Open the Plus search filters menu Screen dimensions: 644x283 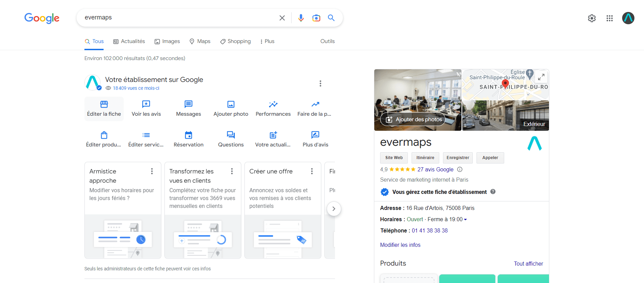(x=267, y=41)
